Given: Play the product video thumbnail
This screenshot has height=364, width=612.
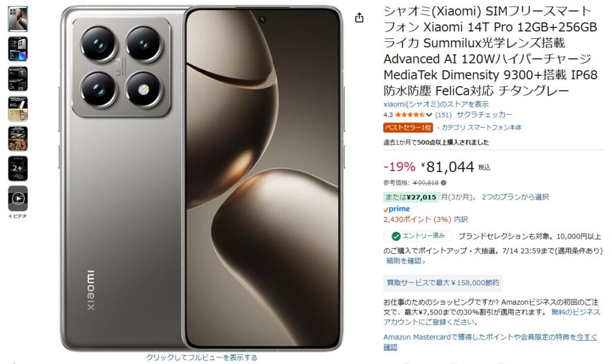Looking at the screenshot, I should 18,198.
